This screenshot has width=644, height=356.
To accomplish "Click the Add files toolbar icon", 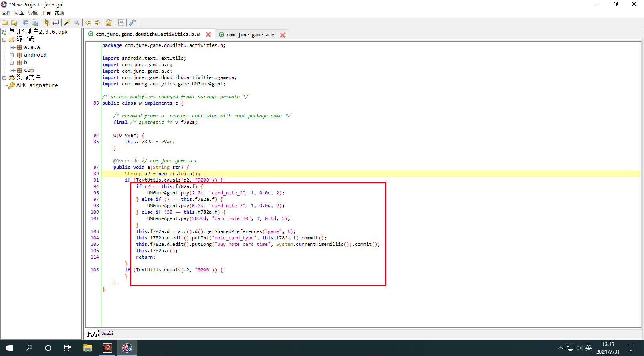I will [14, 23].
